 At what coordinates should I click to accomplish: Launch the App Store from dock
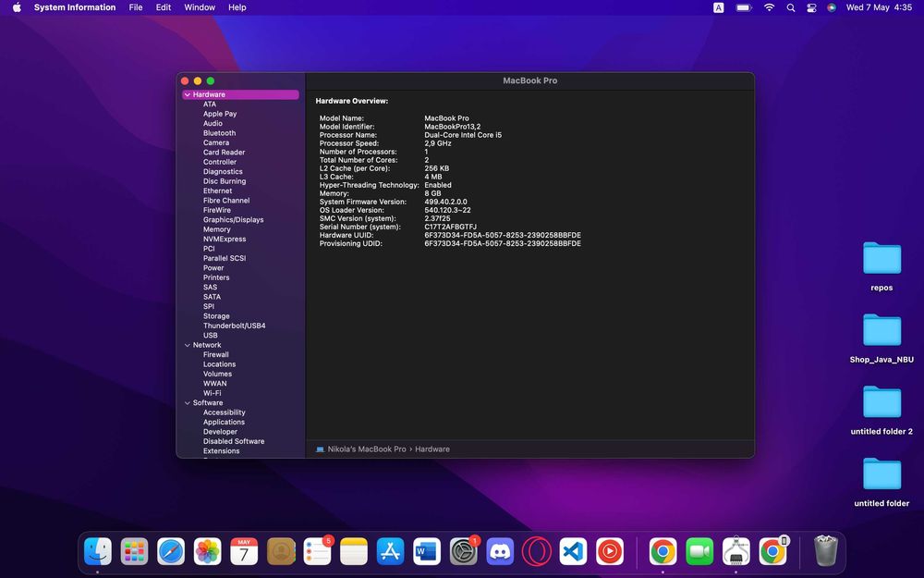[391, 552]
